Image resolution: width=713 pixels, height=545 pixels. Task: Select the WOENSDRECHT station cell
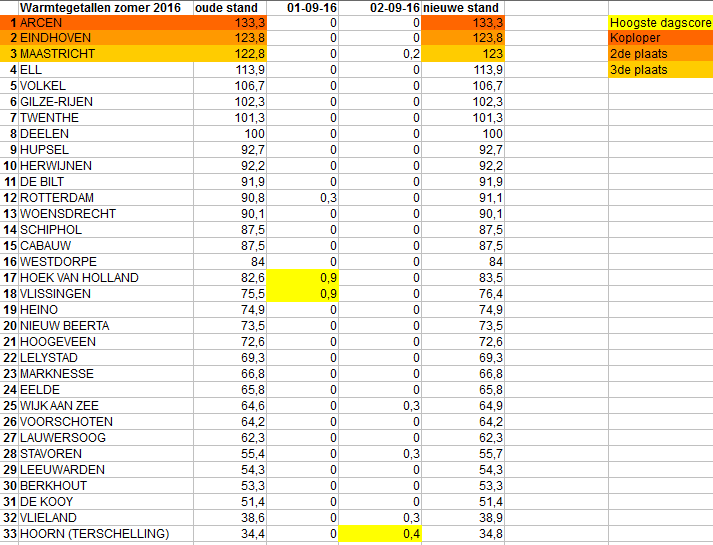106,214
